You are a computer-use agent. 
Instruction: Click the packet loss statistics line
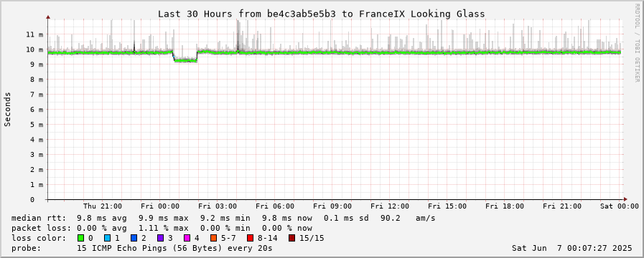tap(162, 228)
